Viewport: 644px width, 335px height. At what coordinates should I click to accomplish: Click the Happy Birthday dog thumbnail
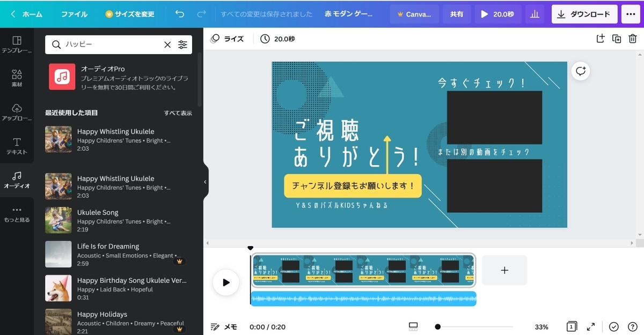(58, 288)
